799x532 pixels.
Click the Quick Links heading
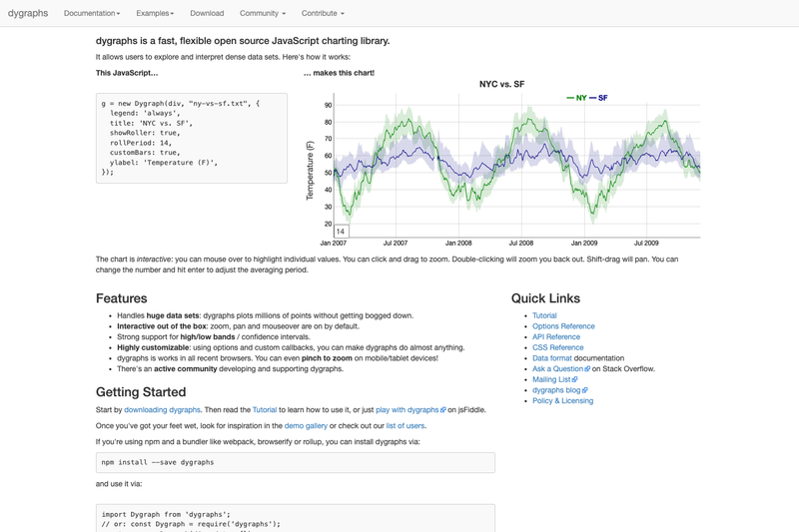pos(545,298)
